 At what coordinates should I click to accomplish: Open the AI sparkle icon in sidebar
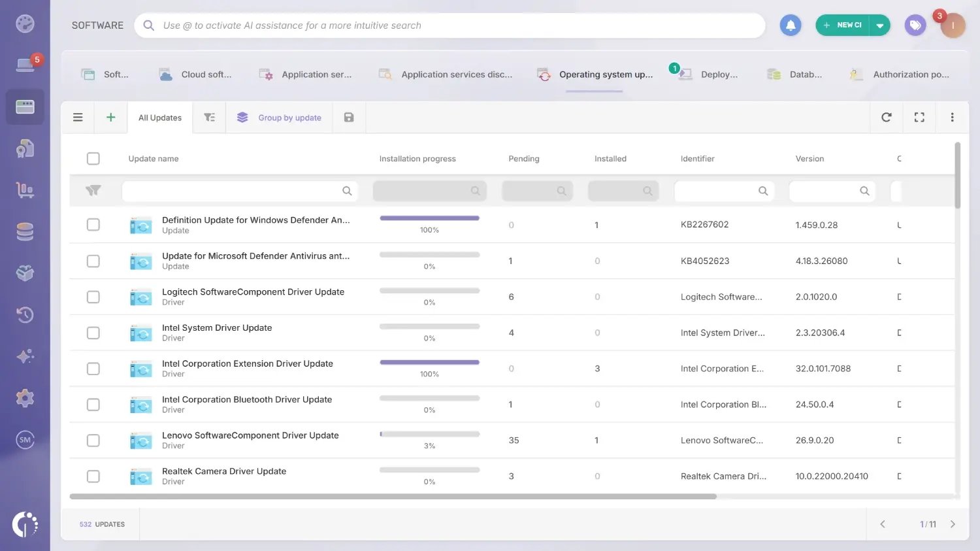25,356
